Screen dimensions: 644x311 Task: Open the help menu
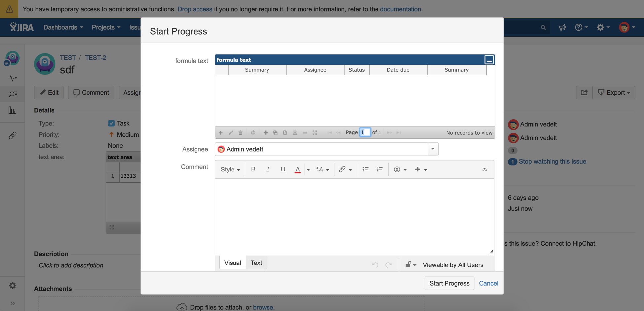[581, 27]
